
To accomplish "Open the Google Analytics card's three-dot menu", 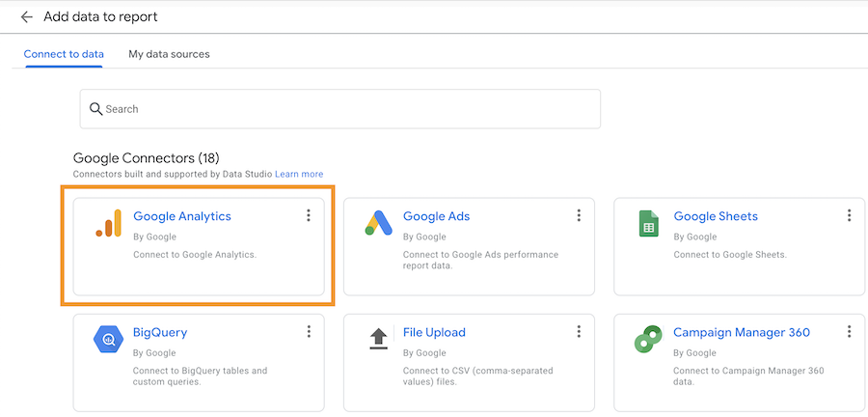I will (x=309, y=215).
